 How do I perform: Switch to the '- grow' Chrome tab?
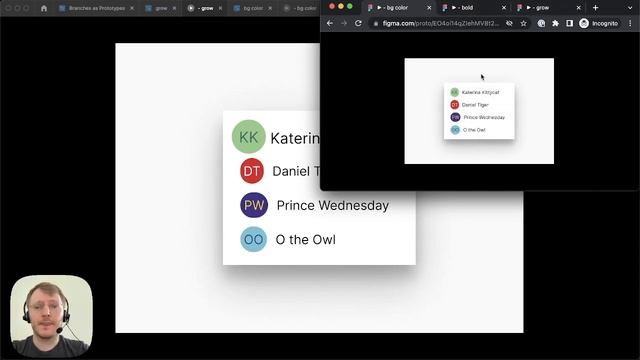[548, 8]
